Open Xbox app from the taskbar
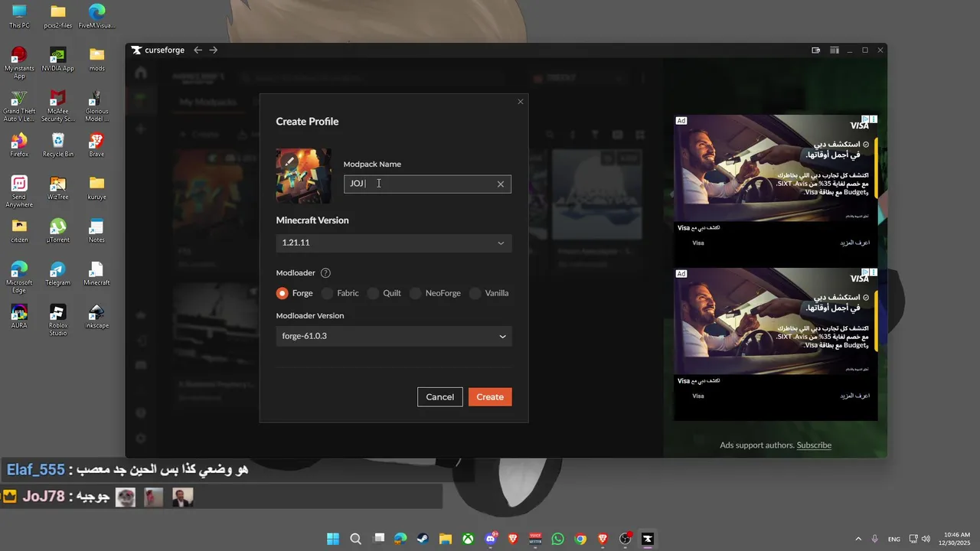 [468, 539]
